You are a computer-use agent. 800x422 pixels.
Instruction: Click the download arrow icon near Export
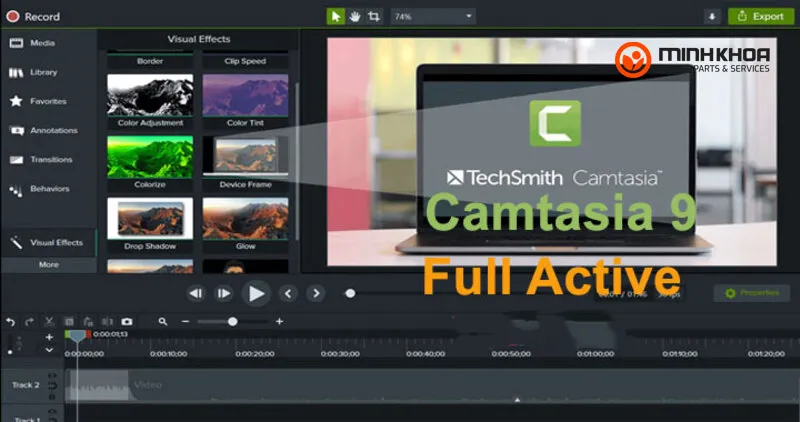click(712, 16)
